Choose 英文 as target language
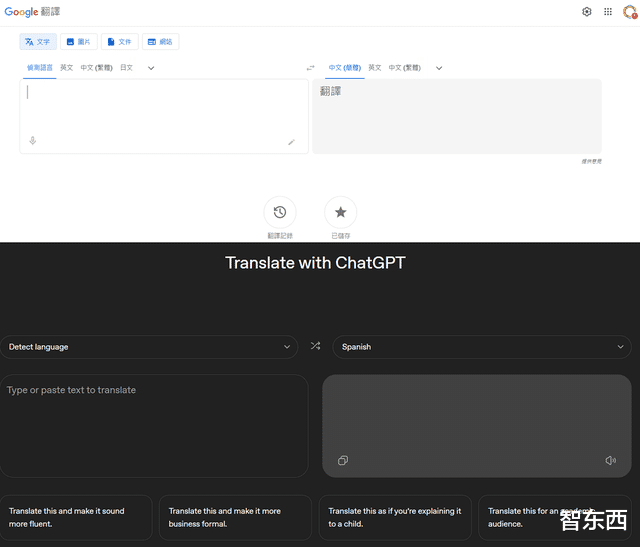This screenshot has width=640, height=547. 375,68
